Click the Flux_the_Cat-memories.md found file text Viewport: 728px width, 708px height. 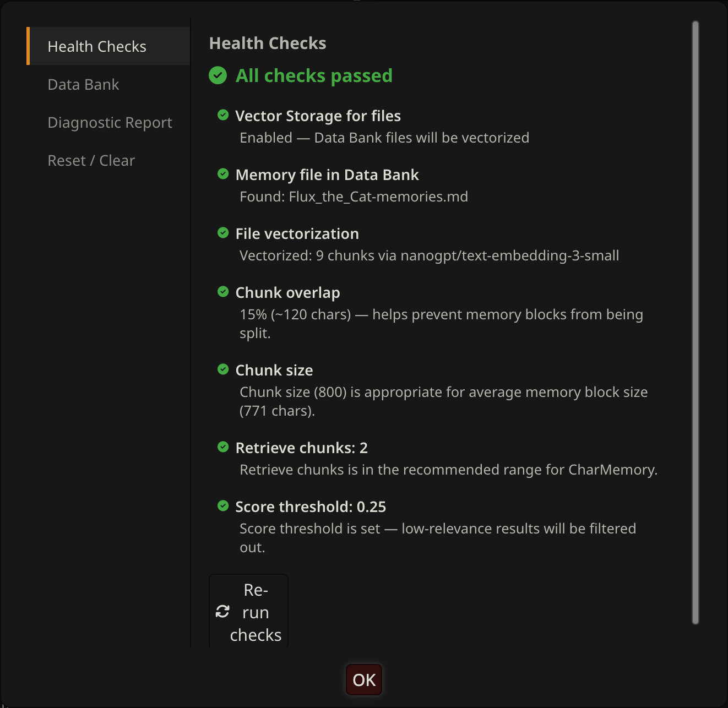pyautogui.click(x=378, y=197)
